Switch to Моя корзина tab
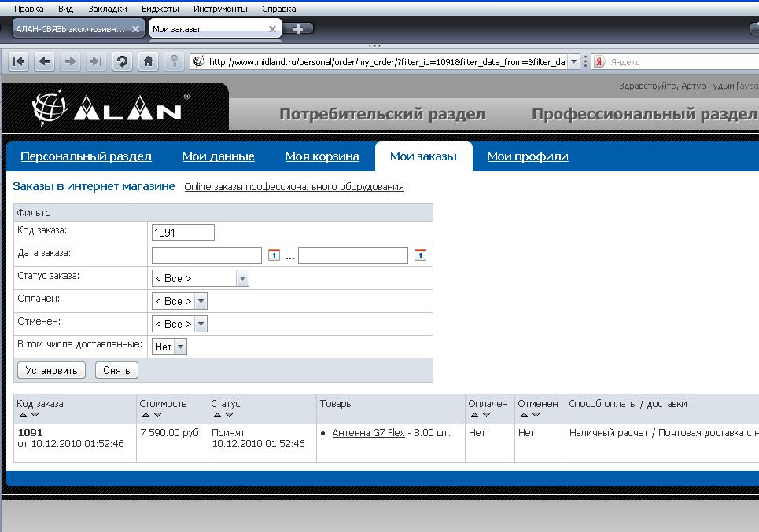Image resolution: width=759 pixels, height=532 pixels. click(322, 156)
